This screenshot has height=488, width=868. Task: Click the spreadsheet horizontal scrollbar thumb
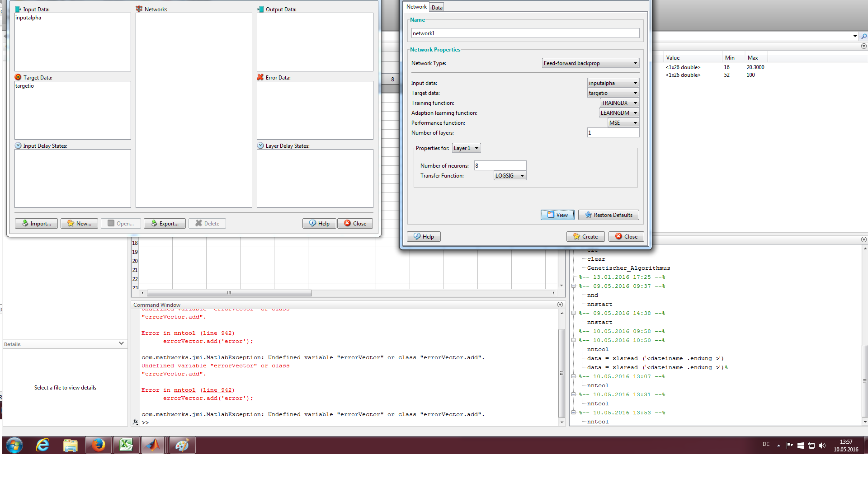click(229, 293)
